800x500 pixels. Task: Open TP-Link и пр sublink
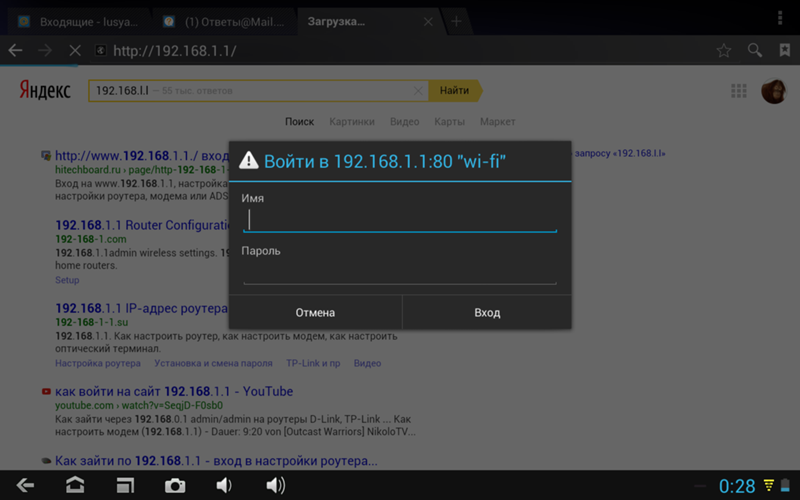[x=313, y=363]
